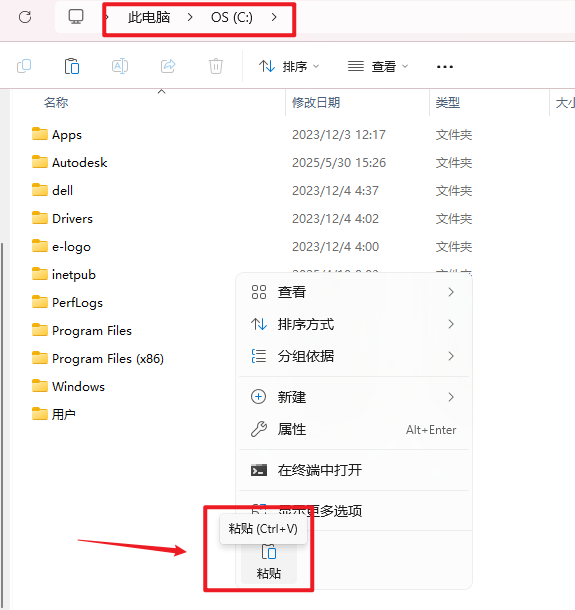Open the 新建 context menu entry
The image size is (575, 610).
354,397
